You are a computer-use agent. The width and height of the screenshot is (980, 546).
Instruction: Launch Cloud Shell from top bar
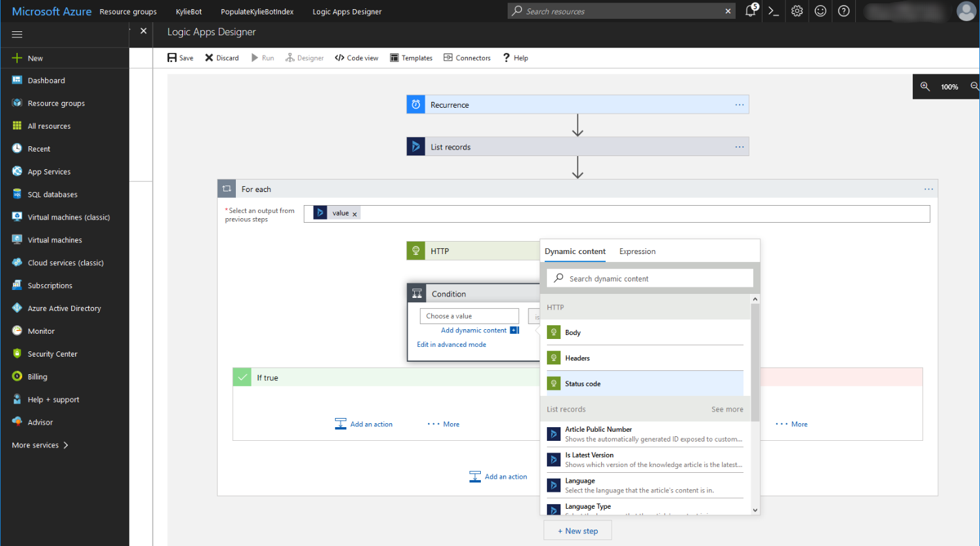click(774, 11)
